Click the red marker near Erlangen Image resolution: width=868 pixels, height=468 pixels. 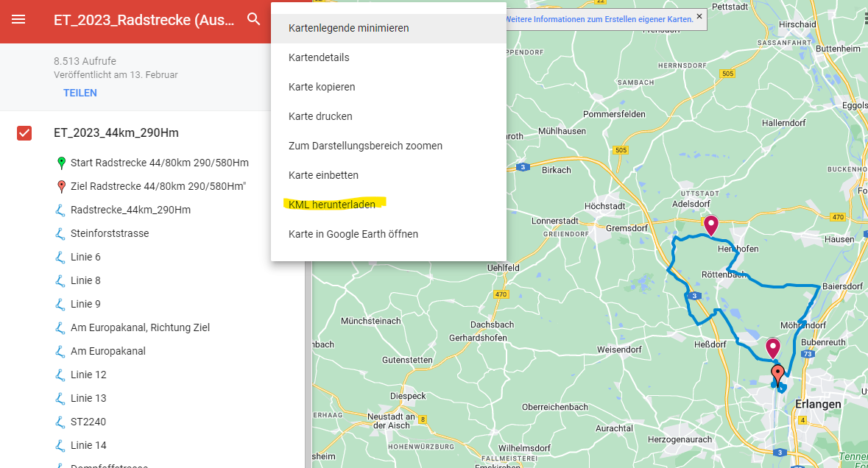click(777, 375)
